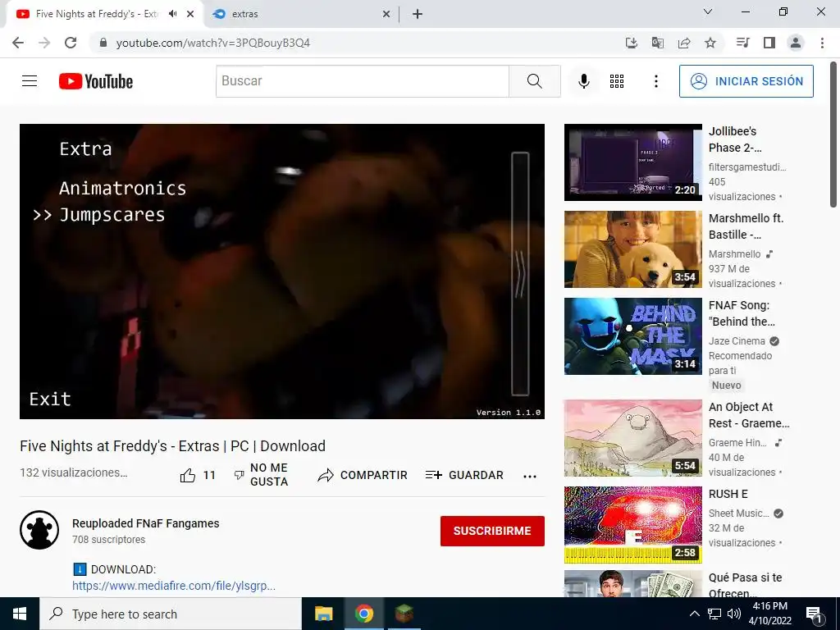This screenshot has width=840, height=630.
Task: Open more actions ellipsis below video
Action: [x=530, y=476]
